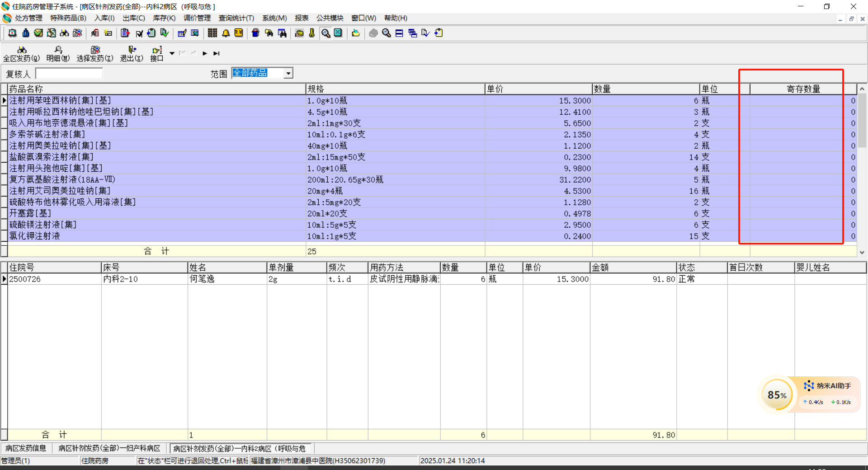Click the 复核人 input field
The image size is (868, 470).
69,74
